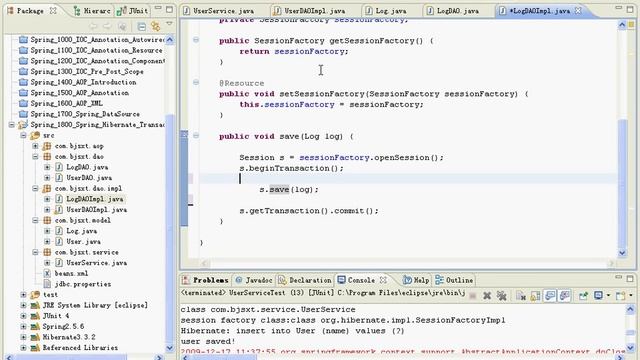Switch to the JUnit view tab
Viewport: 640px width, 360px height.
[133, 11]
